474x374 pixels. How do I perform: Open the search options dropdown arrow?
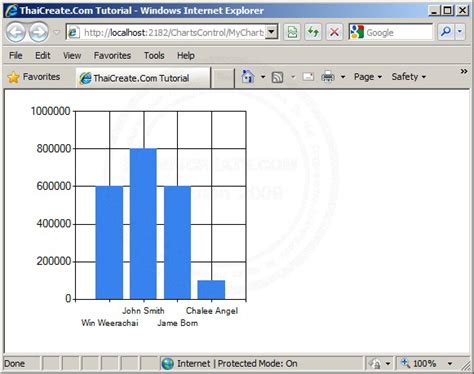(460, 32)
